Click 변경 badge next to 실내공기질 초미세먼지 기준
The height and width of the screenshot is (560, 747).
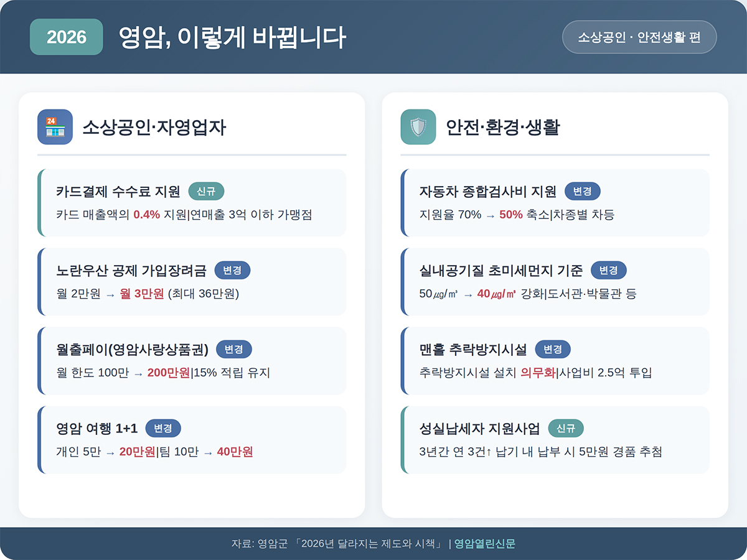(x=608, y=270)
